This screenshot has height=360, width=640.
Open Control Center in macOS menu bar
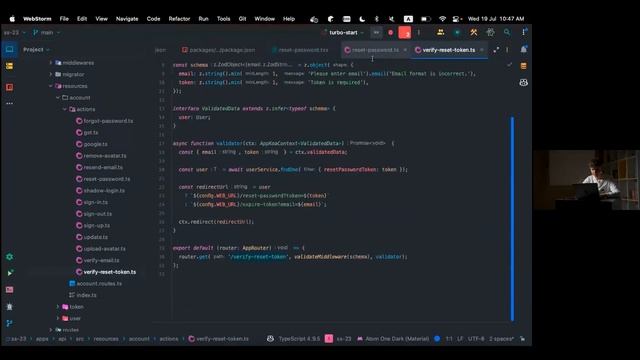(x=457, y=19)
